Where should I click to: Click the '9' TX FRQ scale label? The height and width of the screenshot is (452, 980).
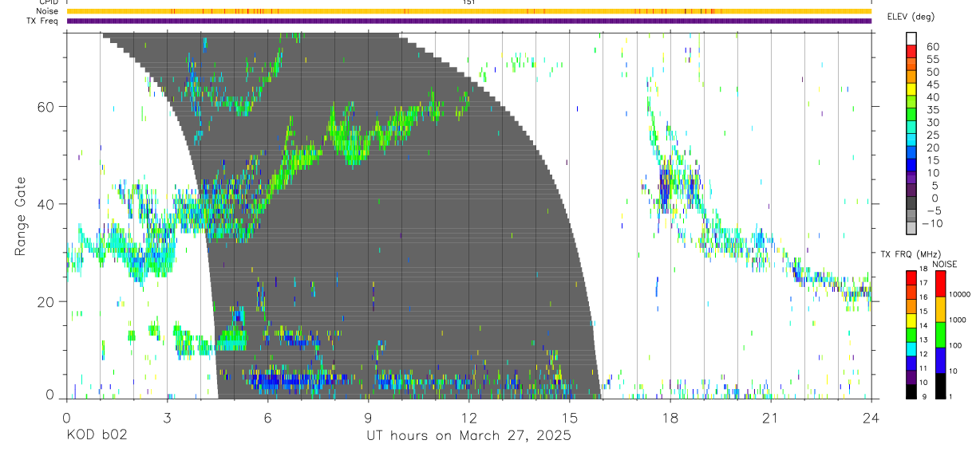point(923,397)
